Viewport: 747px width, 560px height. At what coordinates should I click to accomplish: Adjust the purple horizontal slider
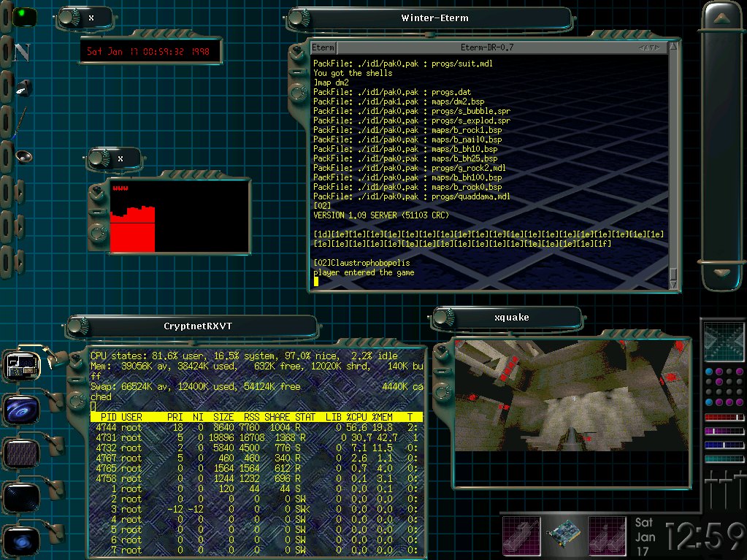(724, 431)
